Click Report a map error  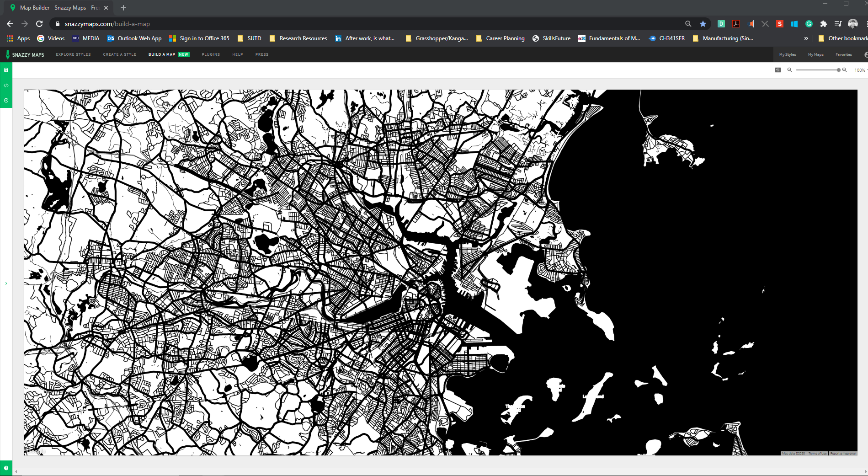coord(841,454)
